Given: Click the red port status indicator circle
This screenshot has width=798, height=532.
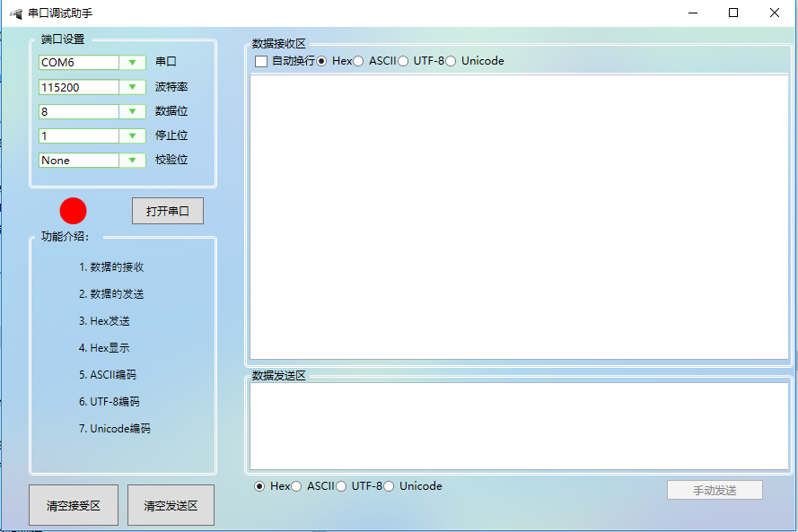Looking at the screenshot, I should click(74, 211).
